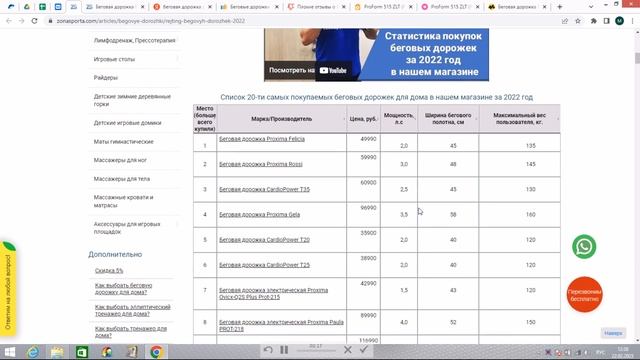Switch to the ProForm 515 ZLT tab with pink icon
Image resolution: width=640 pixels, height=360 pixels.
pyautogui.click(x=450, y=7)
